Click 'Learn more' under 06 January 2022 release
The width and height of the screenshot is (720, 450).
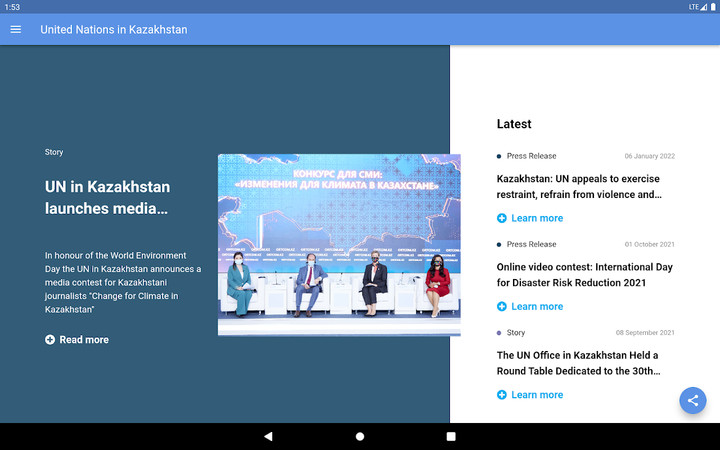[x=537, y=218]
